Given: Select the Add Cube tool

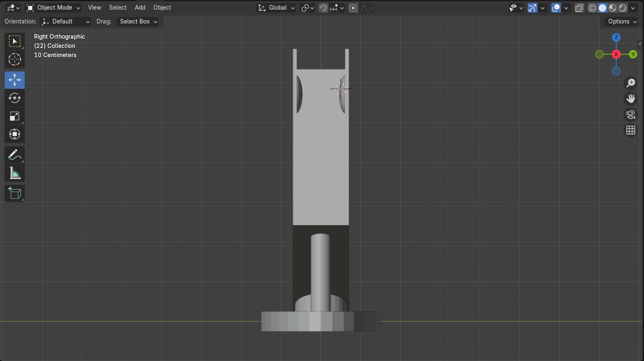Looking at the screenshot, I should (15, 193).
